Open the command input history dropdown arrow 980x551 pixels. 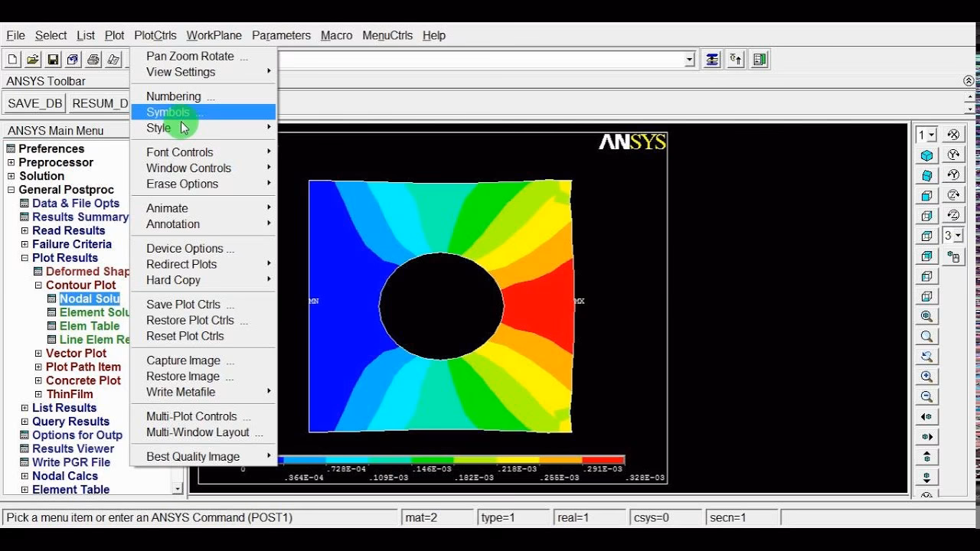coord(689,60)
